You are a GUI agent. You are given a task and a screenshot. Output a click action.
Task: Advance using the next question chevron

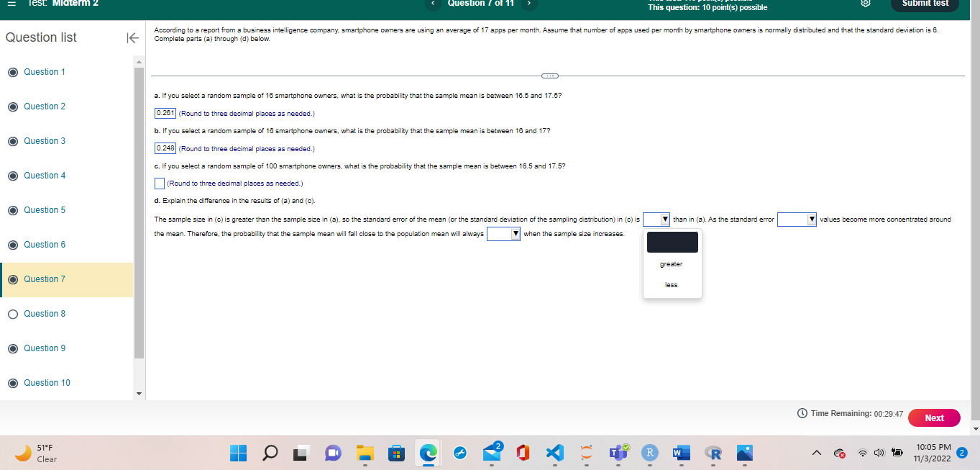pyautogui.click(x=527, y=4)
